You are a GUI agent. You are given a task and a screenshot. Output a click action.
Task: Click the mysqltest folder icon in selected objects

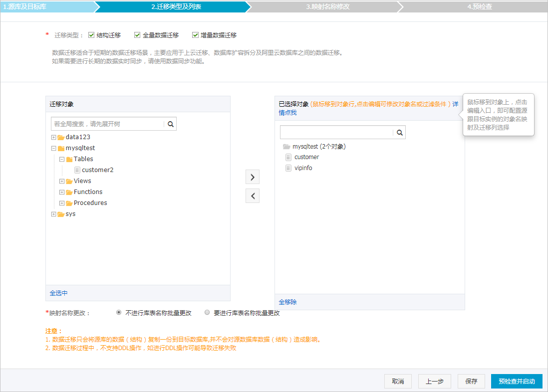click(x=286, y=147)
